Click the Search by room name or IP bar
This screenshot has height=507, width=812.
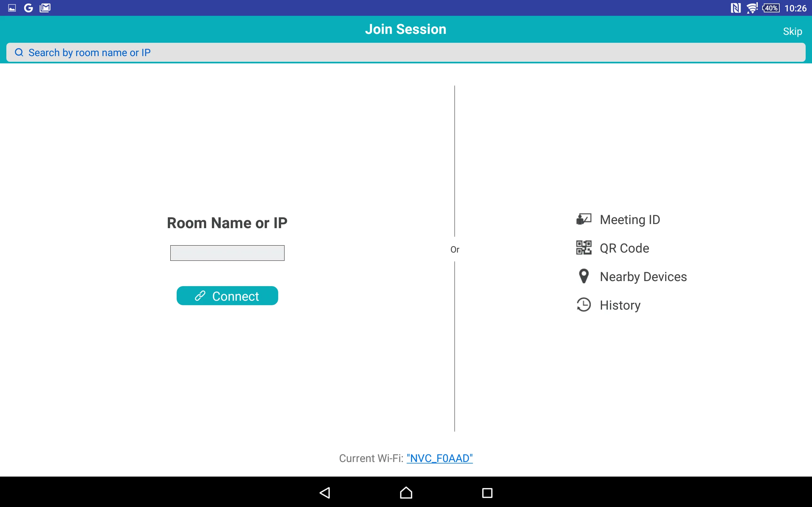pos(406,52)
